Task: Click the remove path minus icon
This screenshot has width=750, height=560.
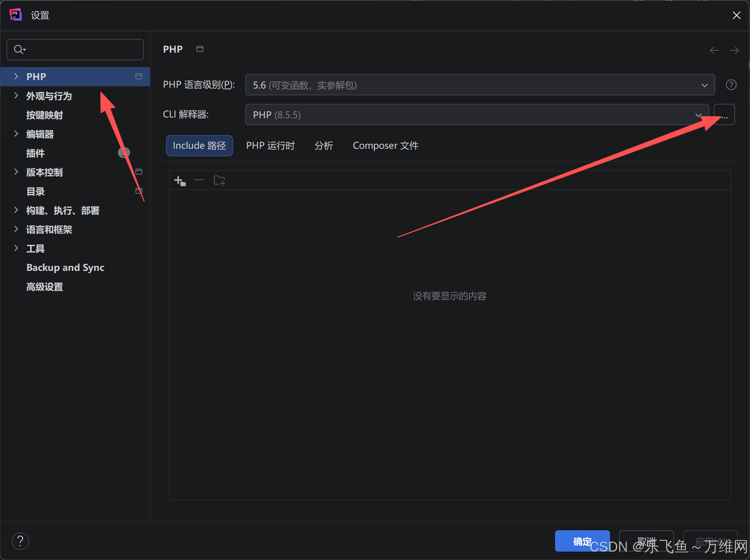Action: 199,180
